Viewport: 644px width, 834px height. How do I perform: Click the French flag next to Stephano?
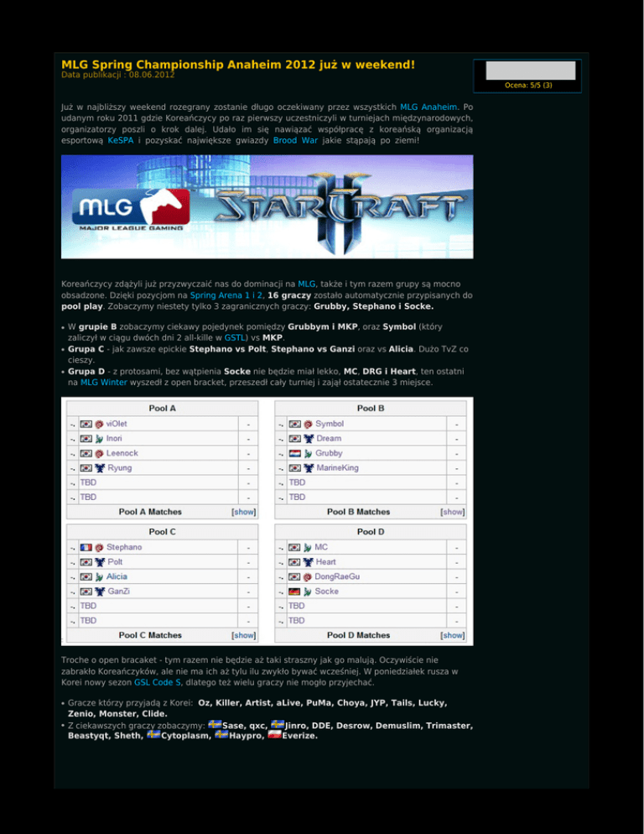[x=86, y=547]
